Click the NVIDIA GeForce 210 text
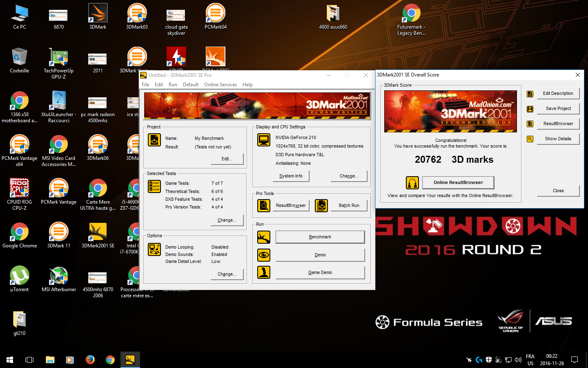Screen dimensions: 588x368 coord(296,137)
